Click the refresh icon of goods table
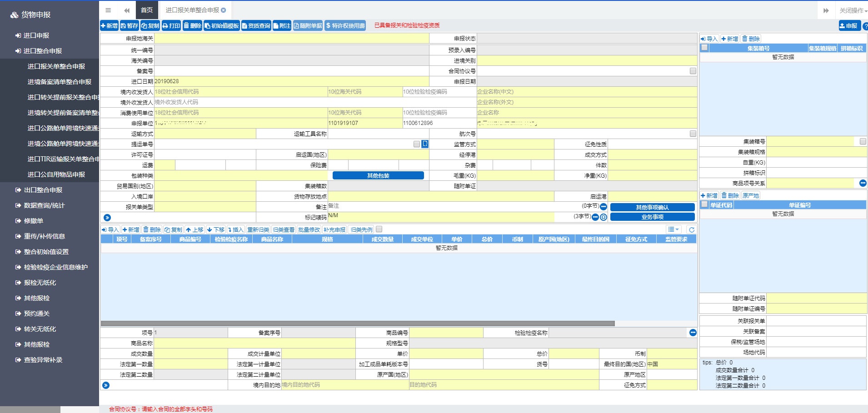 (x=691, y=229)
